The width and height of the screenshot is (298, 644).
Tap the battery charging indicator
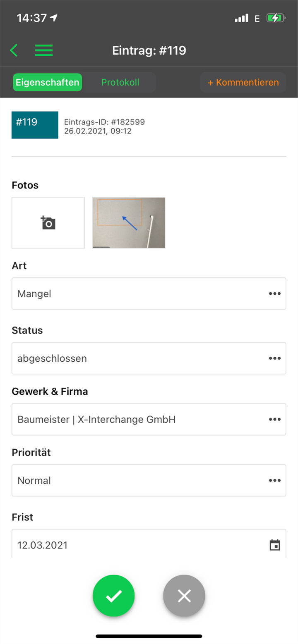coord(275,18)
